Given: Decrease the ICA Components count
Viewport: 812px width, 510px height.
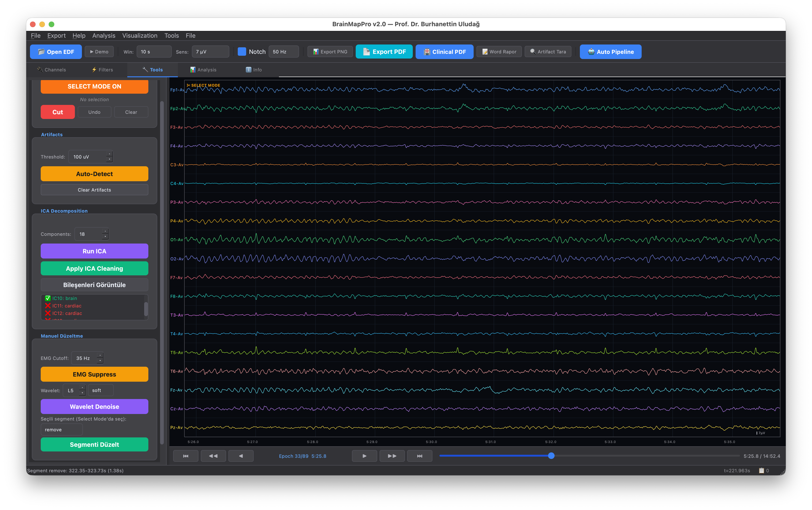Looking at the screenshot, I should 105,237.
